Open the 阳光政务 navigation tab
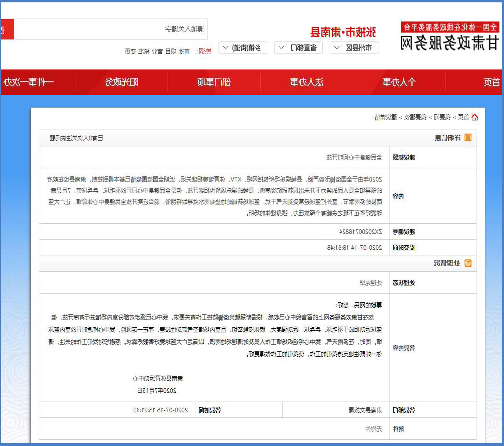This screenshot has width=504, height=446. 121,82
